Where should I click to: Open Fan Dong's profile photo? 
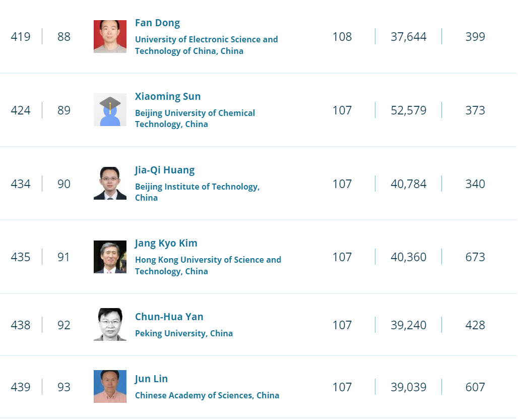pyautogui.click(x=110, y=37)
